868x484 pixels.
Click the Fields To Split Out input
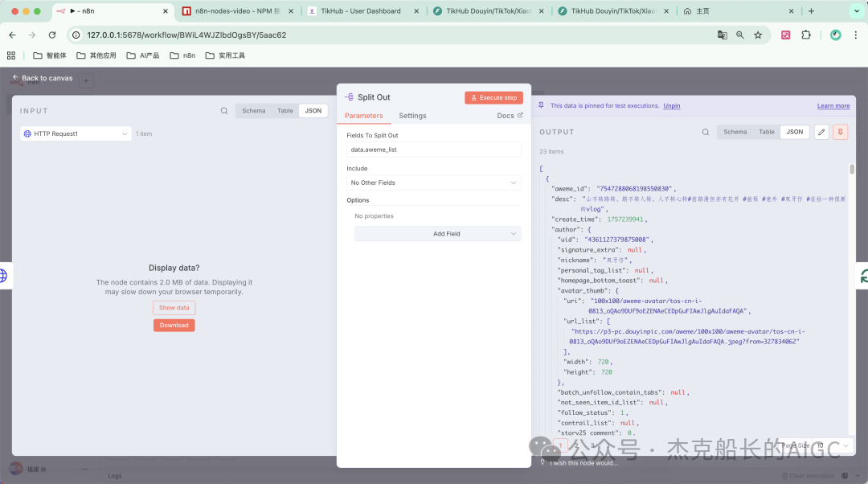point(433,150)
